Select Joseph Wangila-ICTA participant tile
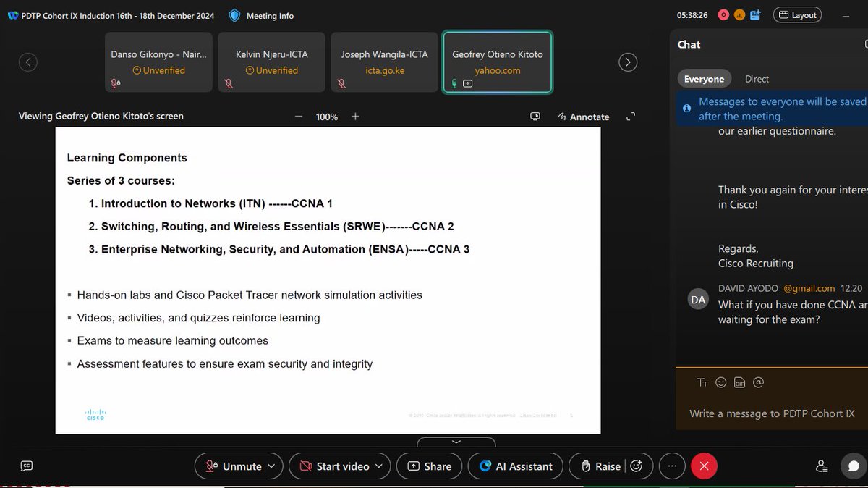 tap(385, 62)
